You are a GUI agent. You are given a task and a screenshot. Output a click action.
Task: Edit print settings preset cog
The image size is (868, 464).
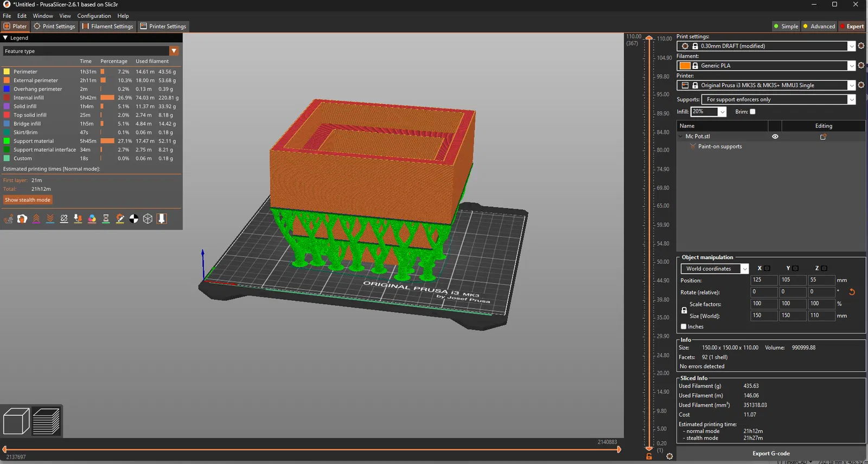coord(861,46)
